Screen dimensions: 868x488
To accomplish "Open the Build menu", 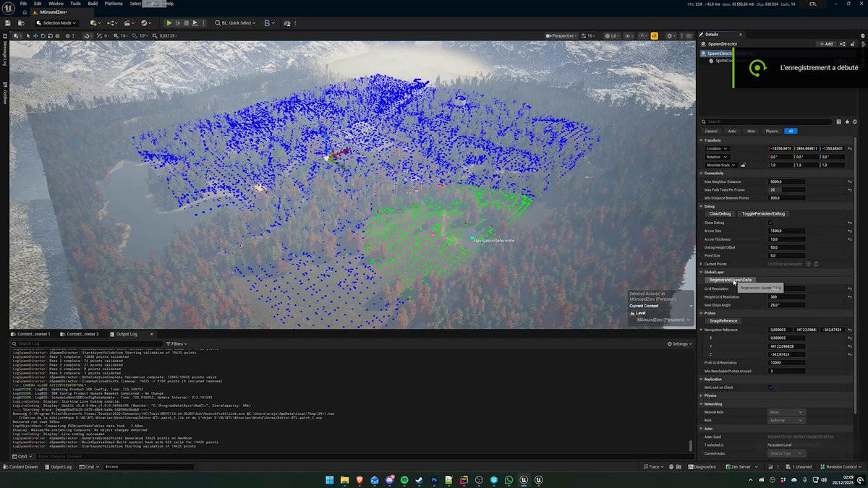I will click(x=93, y=4).
